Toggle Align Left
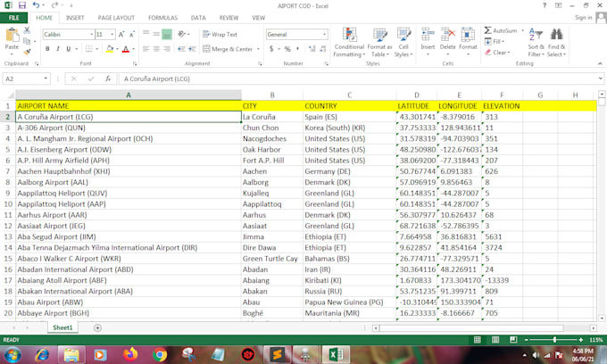This screenshot has width=607, height=364. point(146,49)
